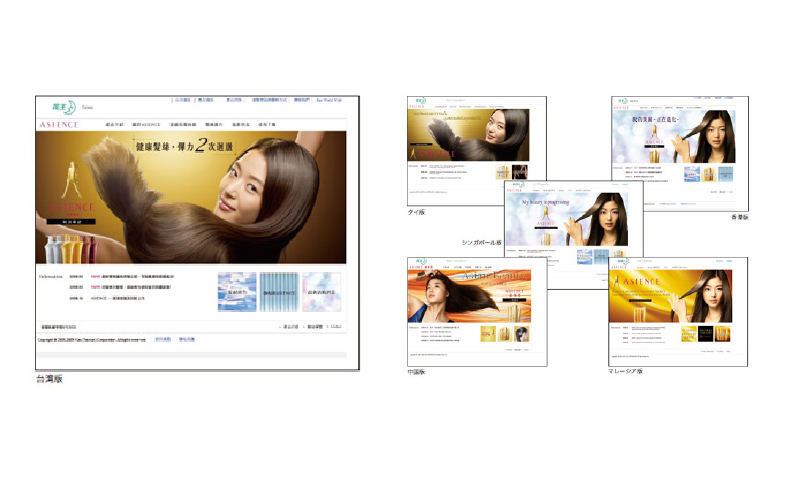
Task: Open the striped blue thumbnail on Taiwan page
Action: pyautogui.click(x=279, y=291)
